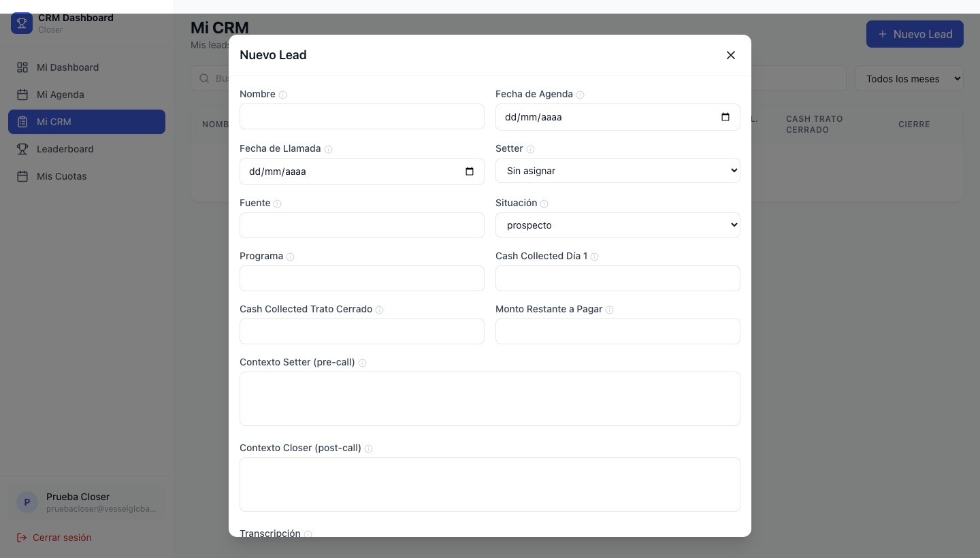
Task: Click the logout icon beside Cerrar sesión
Action: click(21, 538)
